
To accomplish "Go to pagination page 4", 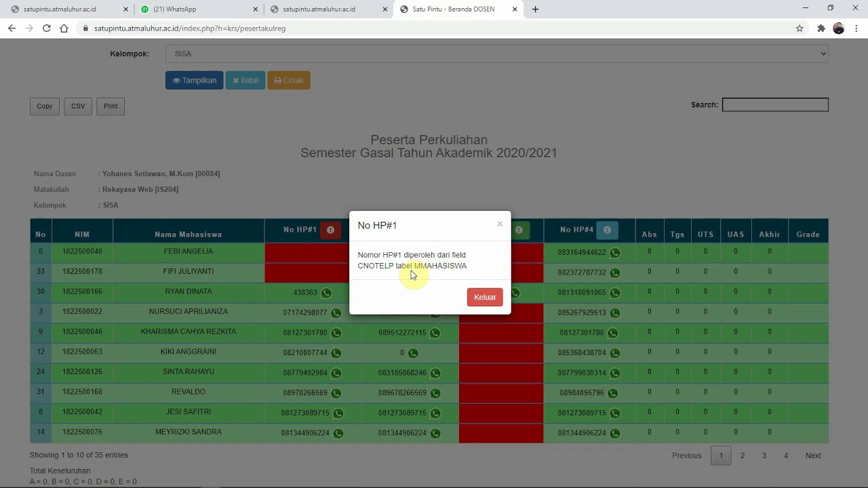I will tap(786, 455).
